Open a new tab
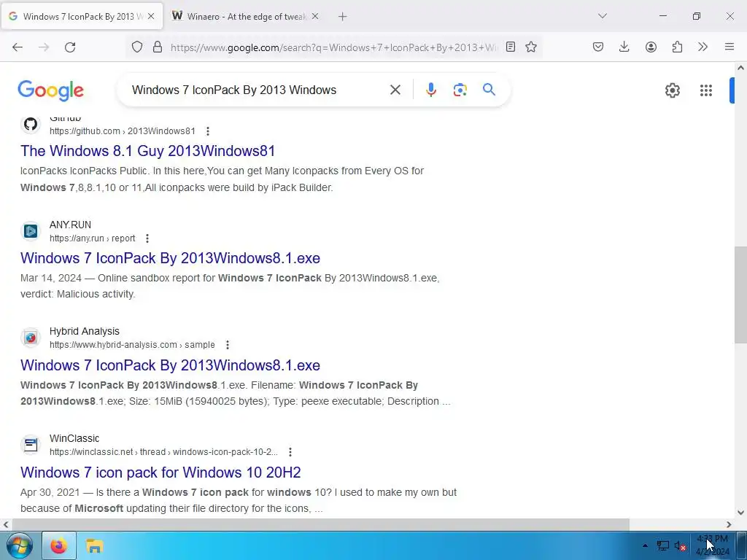747x560 pixels. tap(343, 17)
